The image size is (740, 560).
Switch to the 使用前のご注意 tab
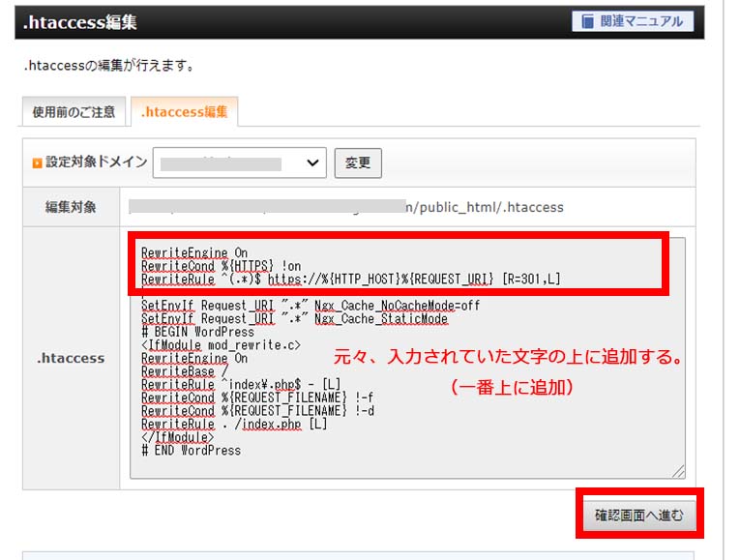[x=74, y=111]
